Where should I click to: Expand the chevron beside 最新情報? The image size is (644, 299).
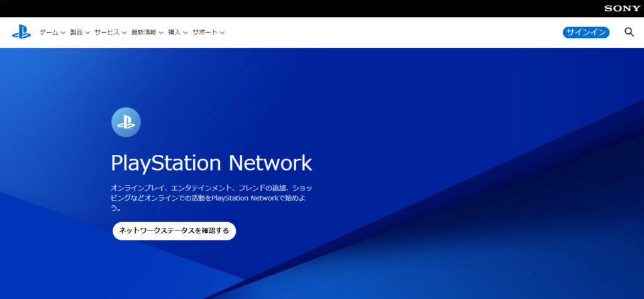160,33
